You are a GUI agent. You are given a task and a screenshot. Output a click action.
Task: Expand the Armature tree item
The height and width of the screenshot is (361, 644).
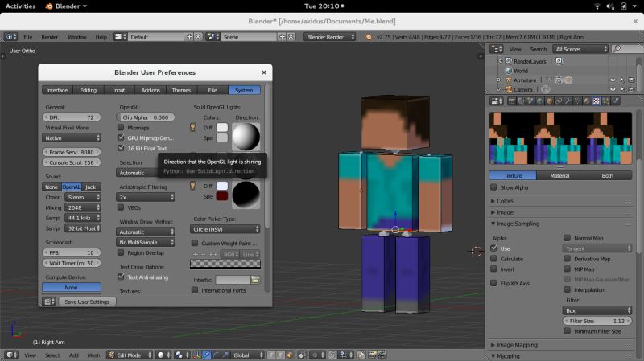point(498,80)
